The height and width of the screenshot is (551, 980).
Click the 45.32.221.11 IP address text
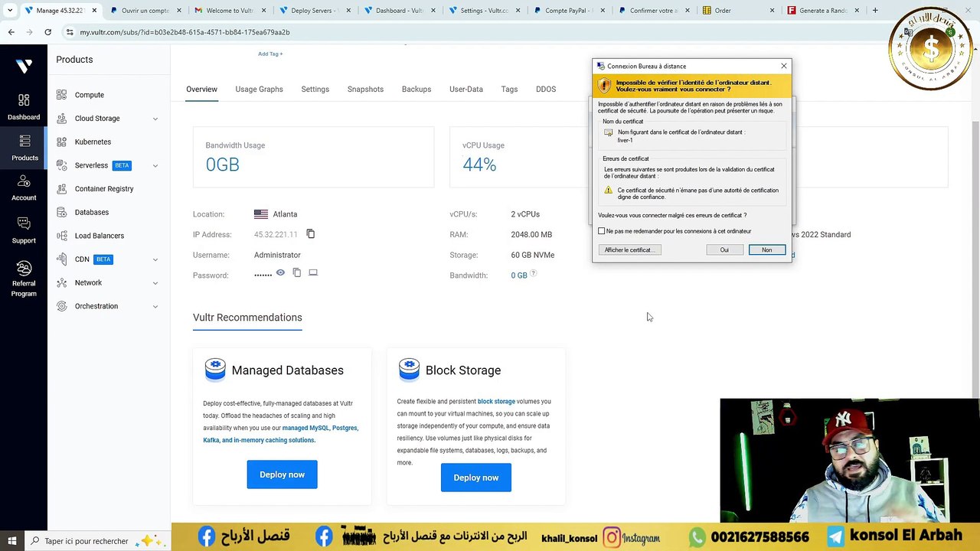tap(276, 234)
